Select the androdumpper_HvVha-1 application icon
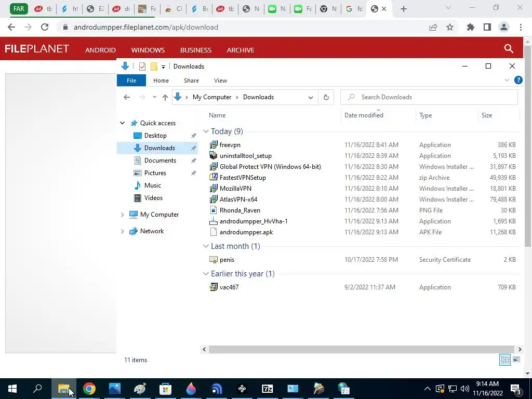Screen dimensions: 532x399 coord(214,221)
